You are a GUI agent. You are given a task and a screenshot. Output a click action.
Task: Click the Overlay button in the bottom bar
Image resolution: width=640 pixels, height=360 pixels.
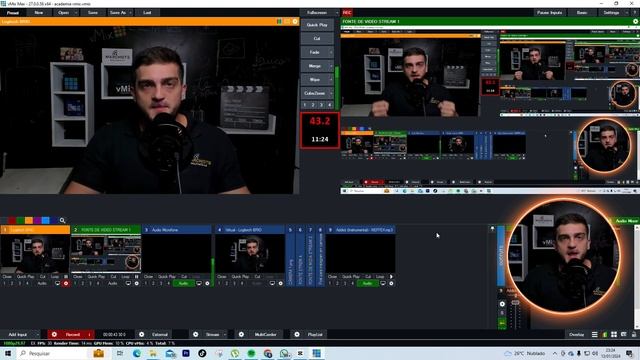click(576, 334)
